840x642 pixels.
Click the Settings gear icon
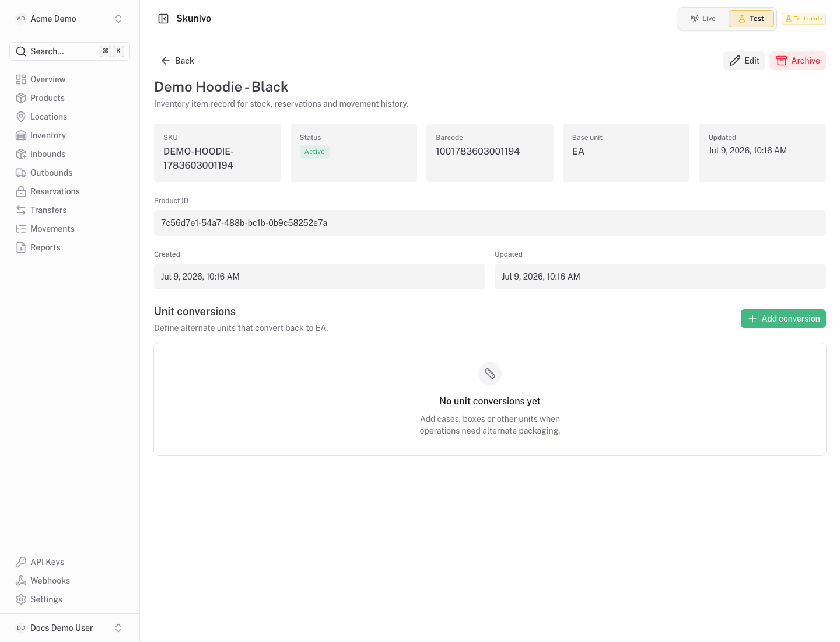[21, 599]
